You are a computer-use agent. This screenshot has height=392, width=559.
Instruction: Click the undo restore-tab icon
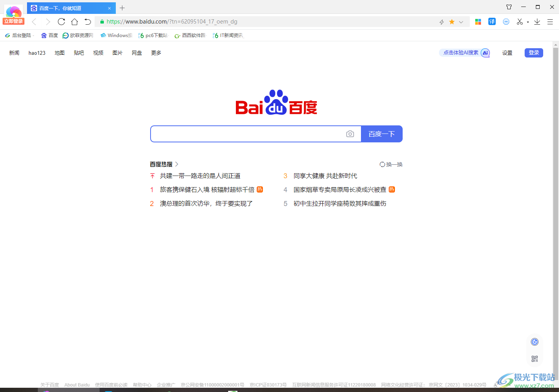(88, 22)
